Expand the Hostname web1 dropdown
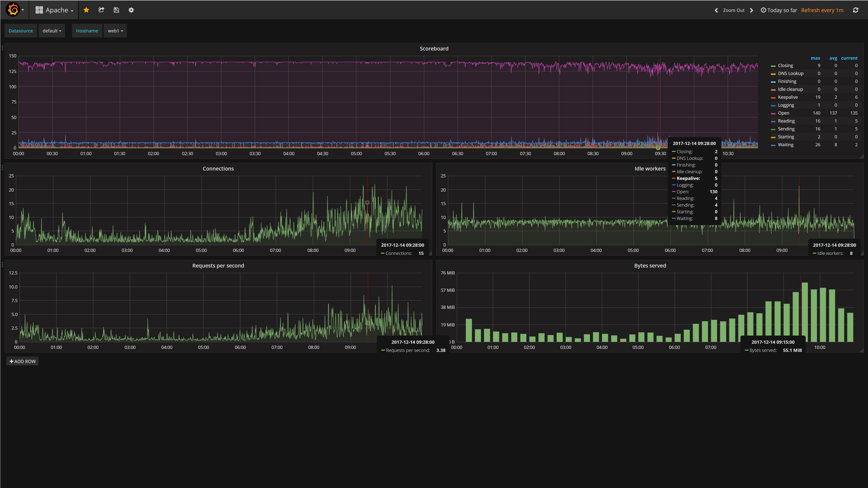 [115, 31]
